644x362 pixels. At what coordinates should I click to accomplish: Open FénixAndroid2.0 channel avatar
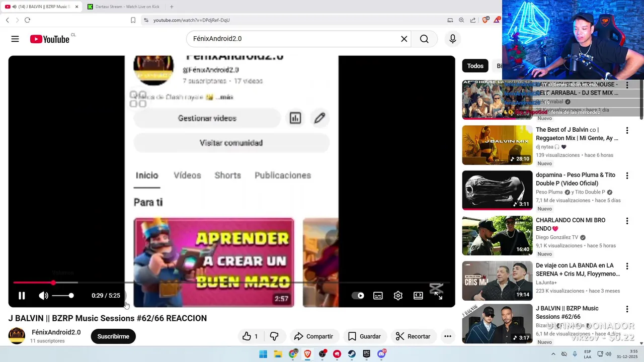[x=17, y=336]
